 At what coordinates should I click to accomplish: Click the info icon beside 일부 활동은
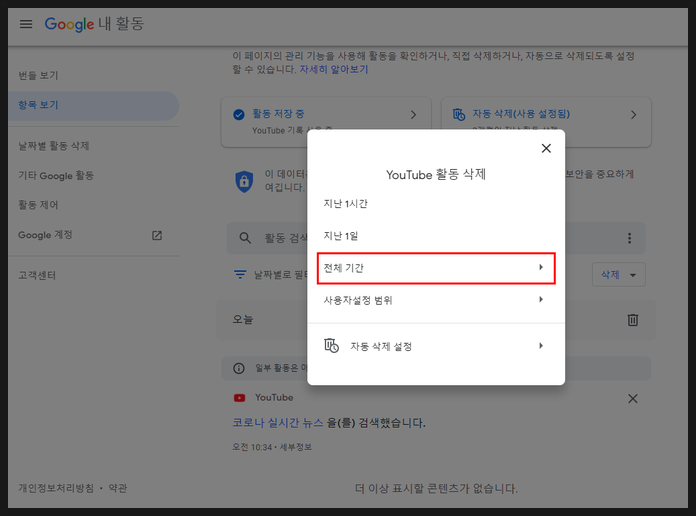tap(239, 369)
